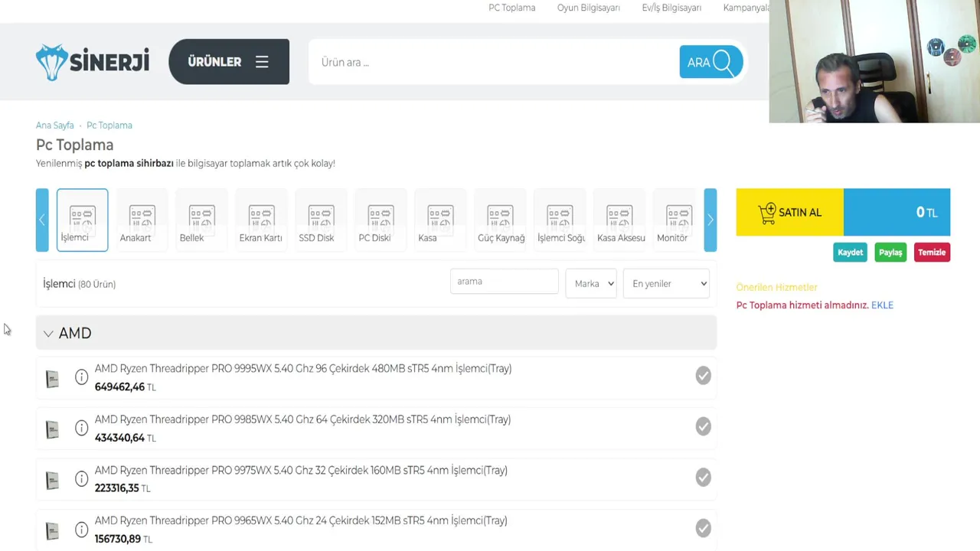The image size is (980, 551).
Task: Open Threadripper PRO 9965WX product name
Action: point(301,521)
